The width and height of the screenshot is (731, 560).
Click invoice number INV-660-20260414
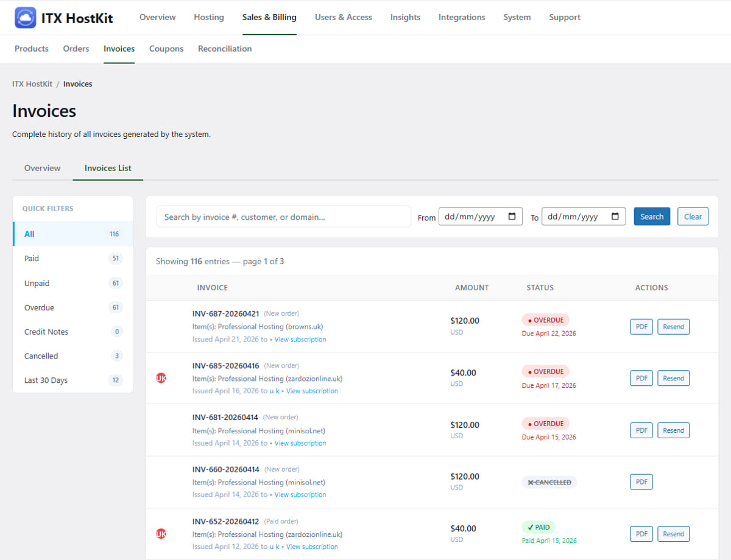click(x=226, y=469)
